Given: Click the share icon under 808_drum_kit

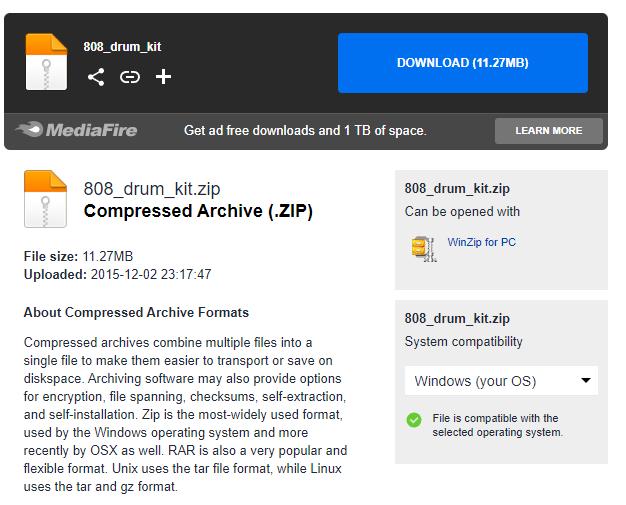Looking at the screenshot, I should click(x=96, y=77).
